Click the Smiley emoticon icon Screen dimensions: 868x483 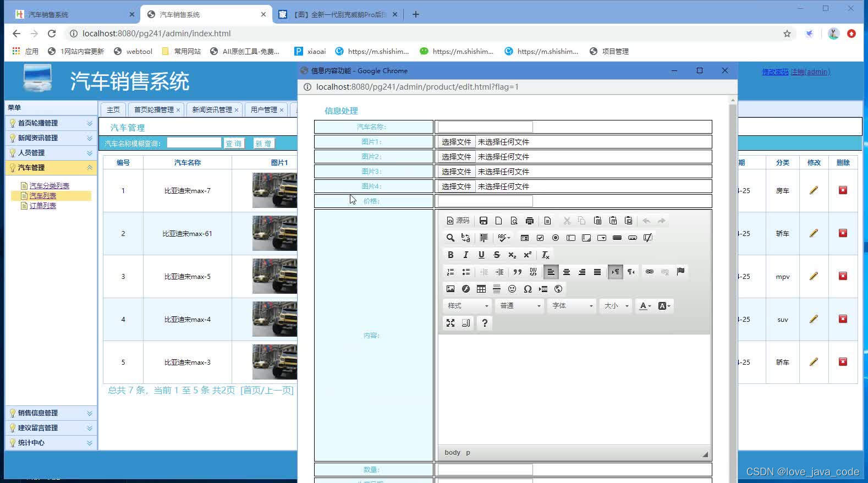[512, 289]
